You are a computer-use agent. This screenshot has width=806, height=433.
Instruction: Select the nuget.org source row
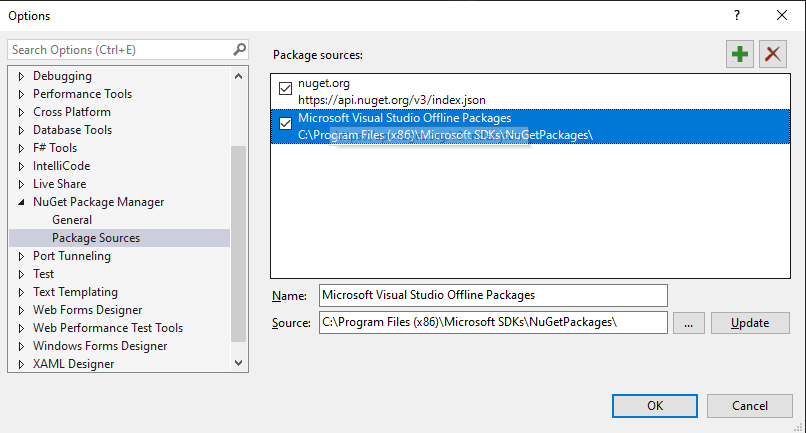(530, 92)
